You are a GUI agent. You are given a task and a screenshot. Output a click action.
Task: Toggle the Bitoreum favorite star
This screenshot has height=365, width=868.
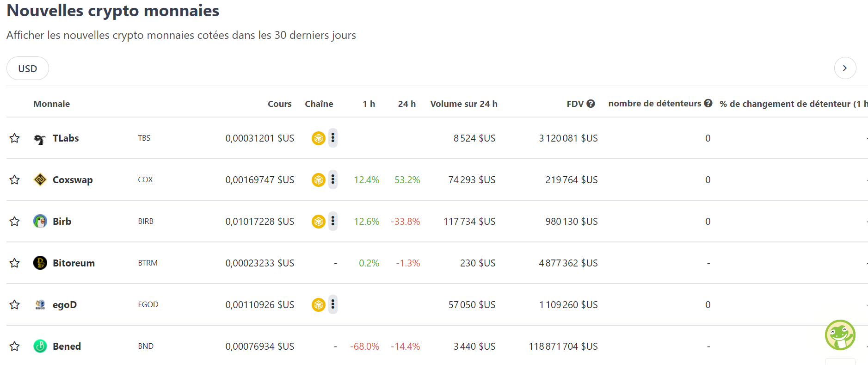(15, 263)
